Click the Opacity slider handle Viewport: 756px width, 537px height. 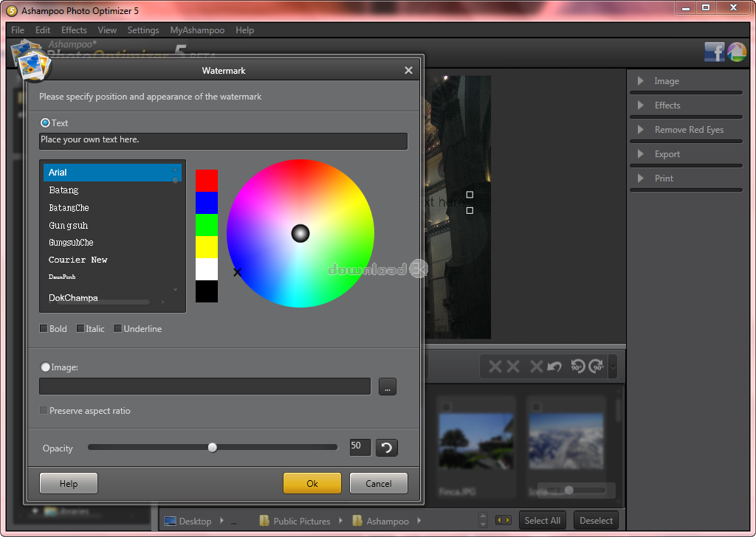point(212,448)
